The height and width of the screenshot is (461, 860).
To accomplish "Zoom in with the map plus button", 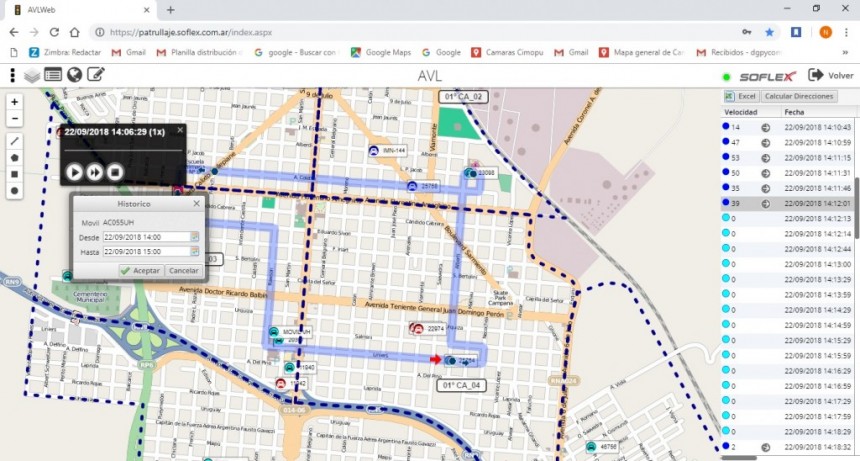I will click(x=15, y=102).
